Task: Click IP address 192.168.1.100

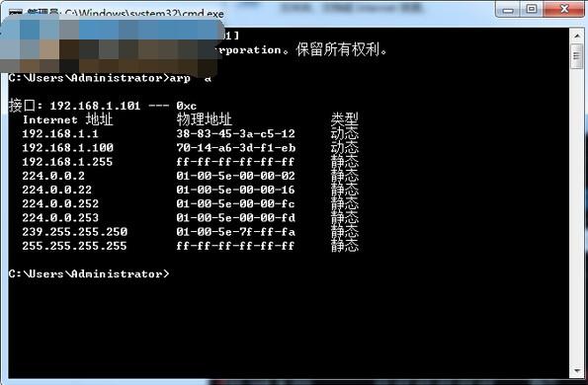Action: [67, 147]
